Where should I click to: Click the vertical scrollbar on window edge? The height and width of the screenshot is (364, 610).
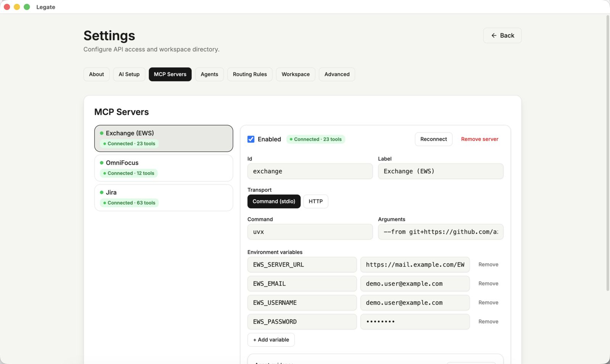(608, 152)
